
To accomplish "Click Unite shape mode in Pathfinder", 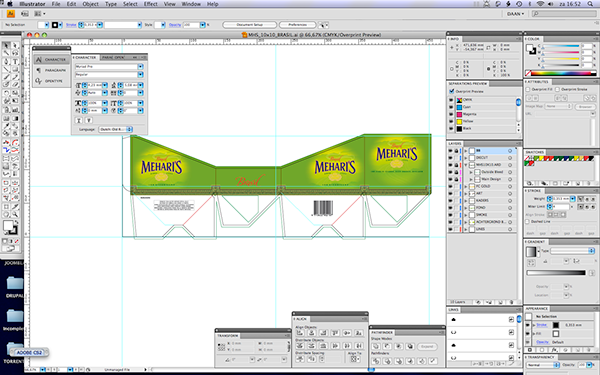I will pyautogui.click(x=376, y=346).
